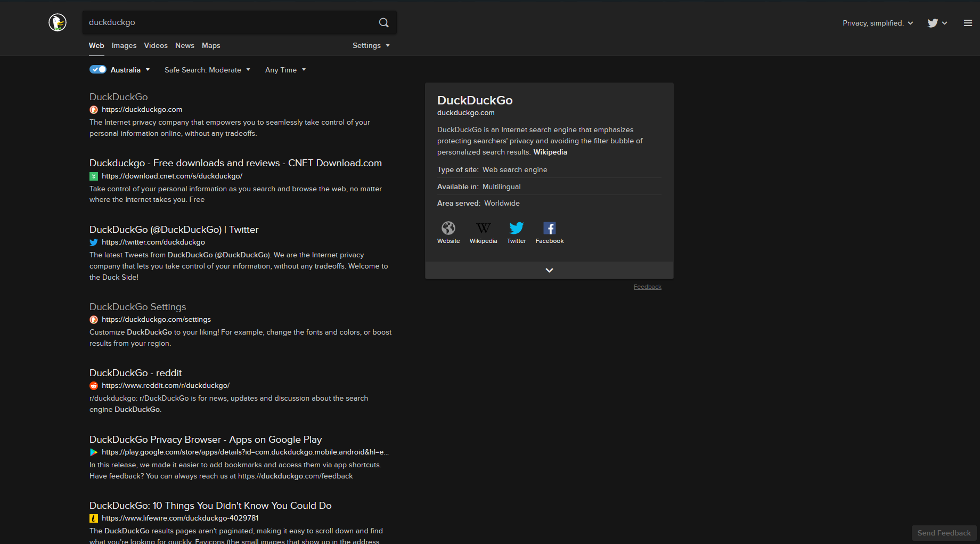Click the https://download.cnet.com/s/duckduckgo/ URL
980x544 pixels.
[172, 176]
